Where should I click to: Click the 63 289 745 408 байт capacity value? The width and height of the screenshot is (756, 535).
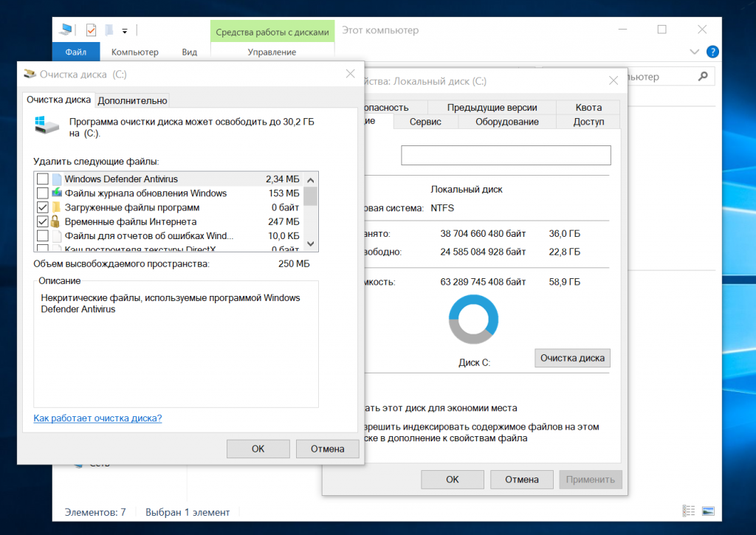click(x=483, y=282)
